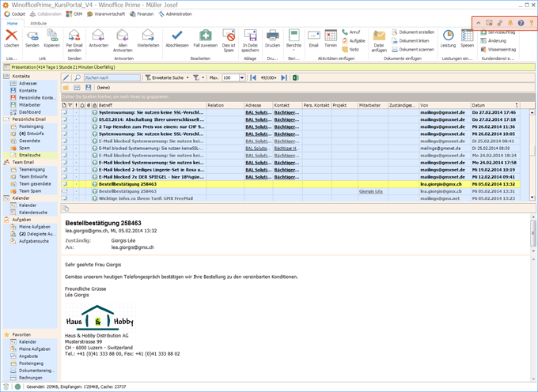Sort by the Datum column header
The width and height of the screenshot is (538, 392).
(494, 105)
